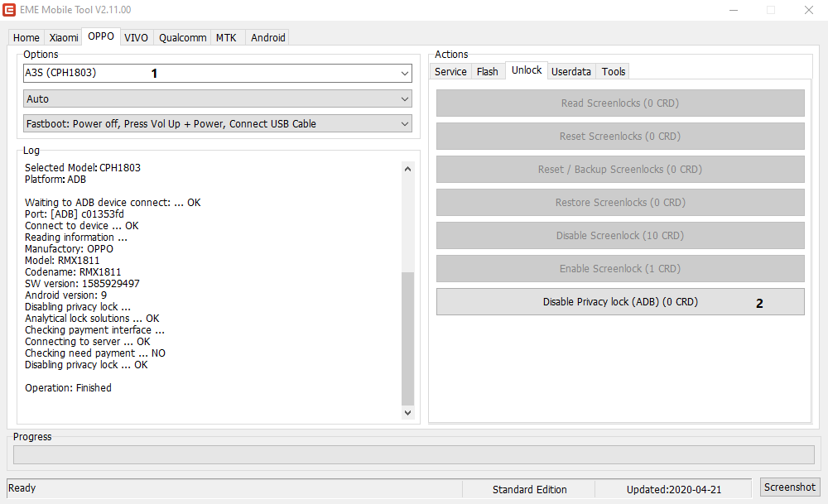828x504 pixels.
Task: Click the 'Platform: ADB' log line
Action: click(x=55, y=180)
